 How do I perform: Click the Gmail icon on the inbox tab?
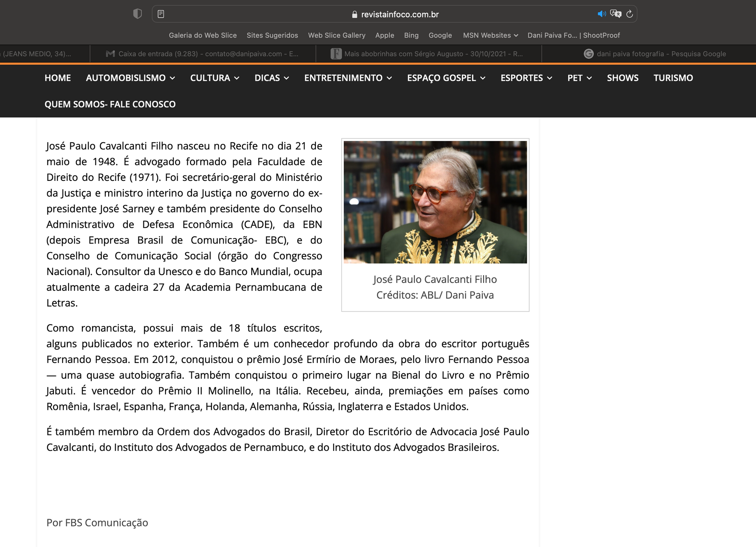[x=109, y=54]
